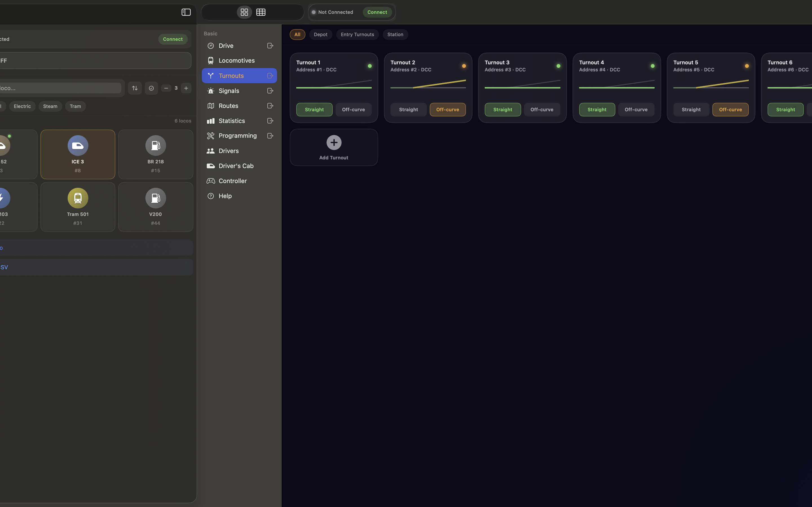Open the Programming tools section
Image resolution: width=812 pixels, height=507 pixels.
[237, 135]
